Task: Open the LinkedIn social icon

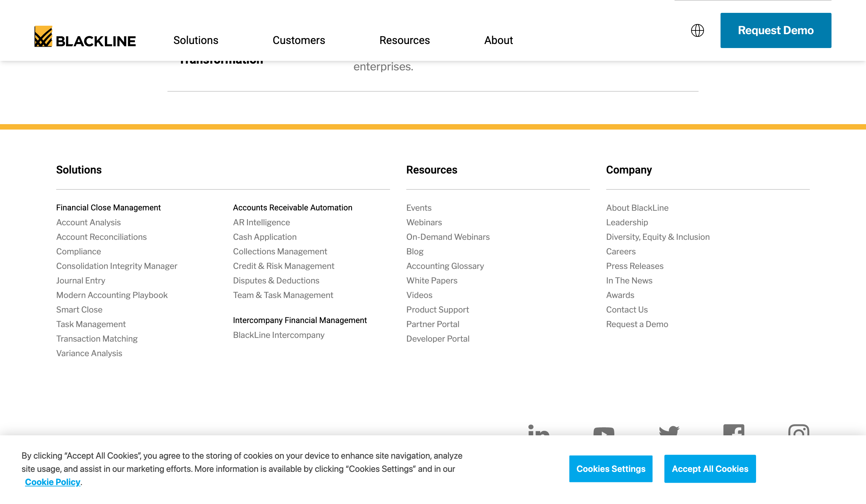Action: coord(539,430)
